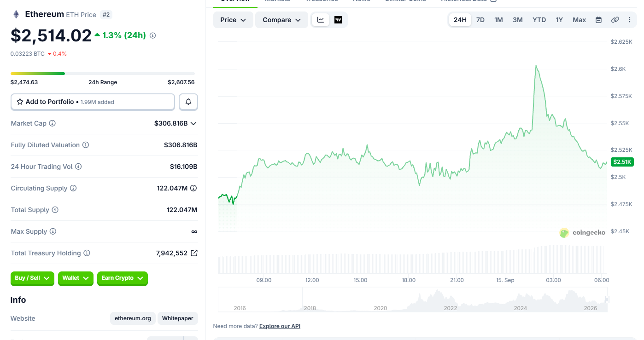
Task: Click the 15. Sep date label on chart axis
Action: tap(505, 280)
